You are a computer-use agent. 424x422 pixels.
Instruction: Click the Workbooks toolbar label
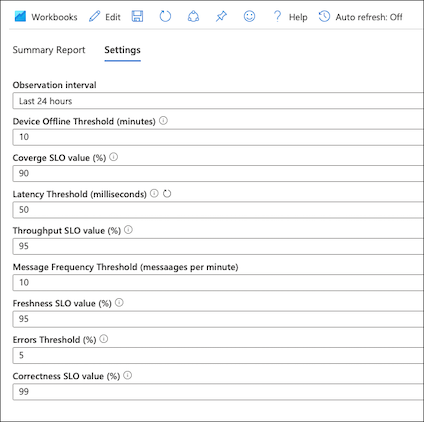[x=54, y=17]
